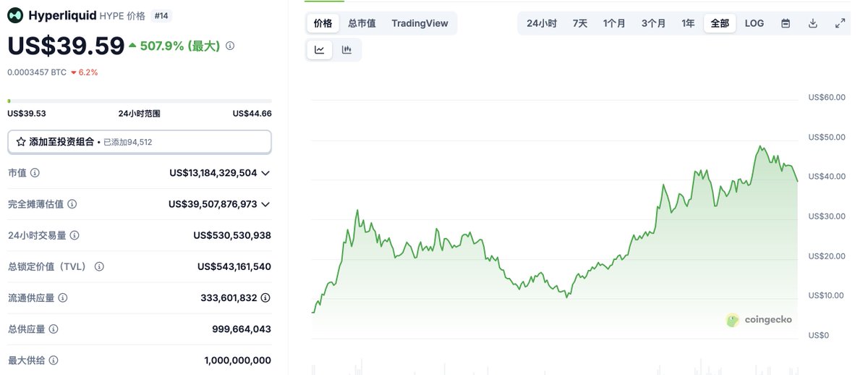
Task: Click info icon next to 总锁定价值（TVL）
Action: tap(99, 266)
